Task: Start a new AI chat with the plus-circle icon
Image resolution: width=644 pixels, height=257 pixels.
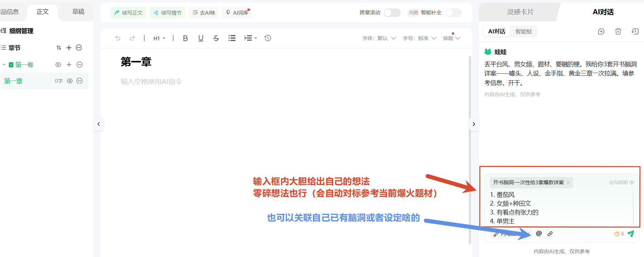Action: (601, 32)
